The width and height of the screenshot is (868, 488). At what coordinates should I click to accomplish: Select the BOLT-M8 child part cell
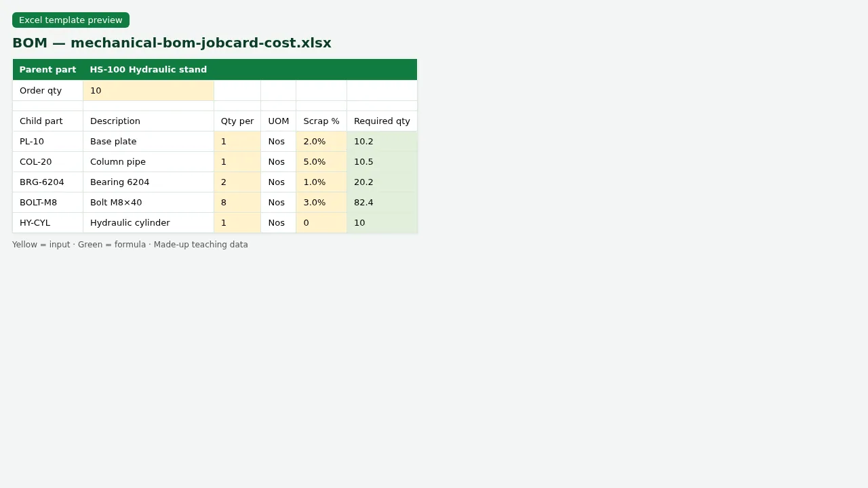click(x=48, y=203)
